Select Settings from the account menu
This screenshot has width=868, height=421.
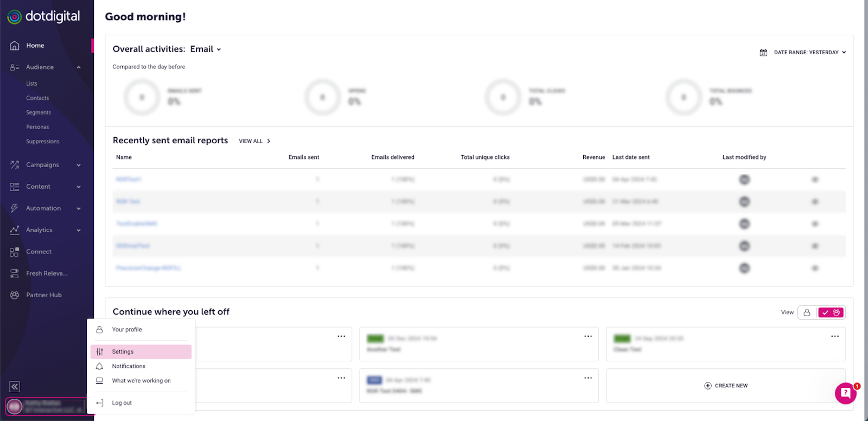tap(123, 352)
